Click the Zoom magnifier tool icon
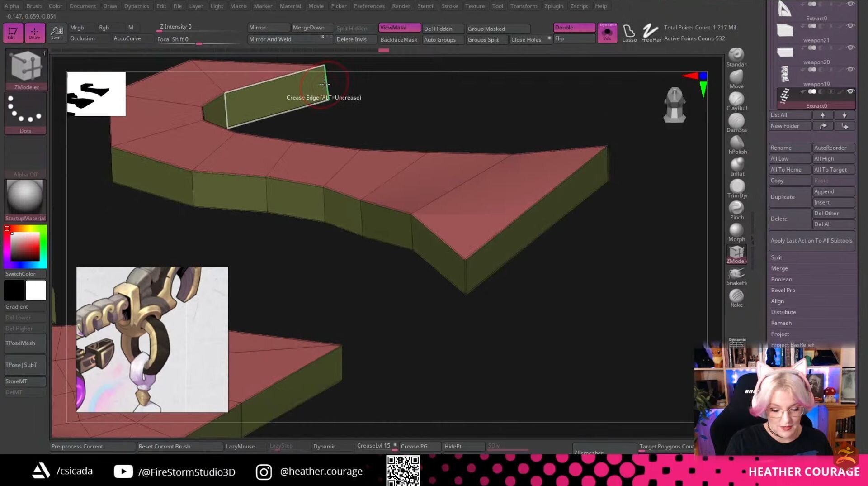This screenshot has width=868, height=486. click(57, 33)
